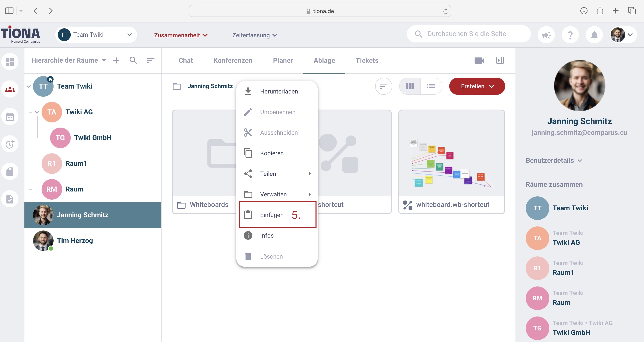Open the document-check icon in sidebar

10,199
